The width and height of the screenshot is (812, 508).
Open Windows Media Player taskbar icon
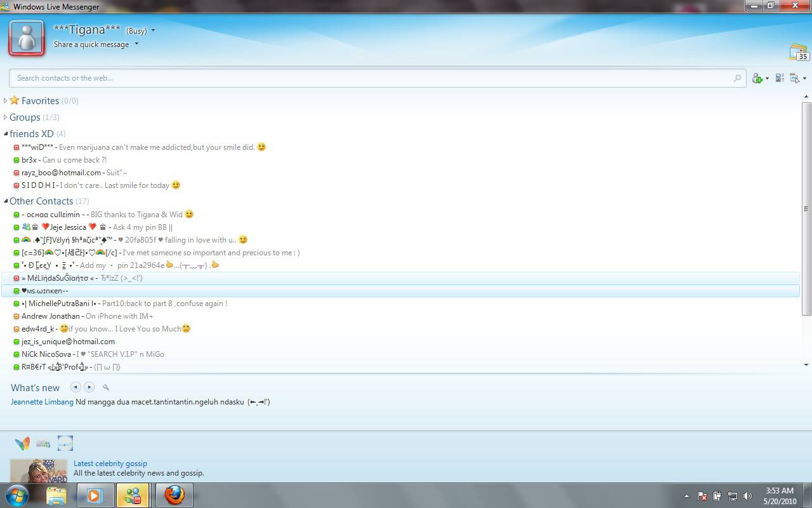95,495
